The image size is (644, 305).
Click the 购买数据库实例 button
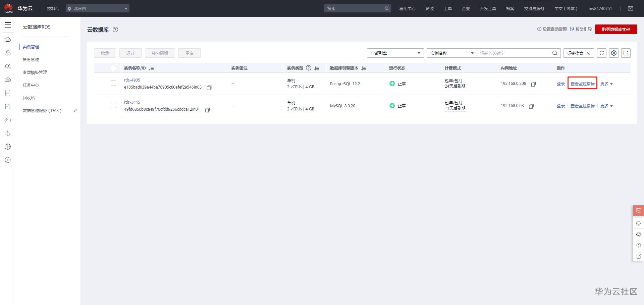coord(616,29)
